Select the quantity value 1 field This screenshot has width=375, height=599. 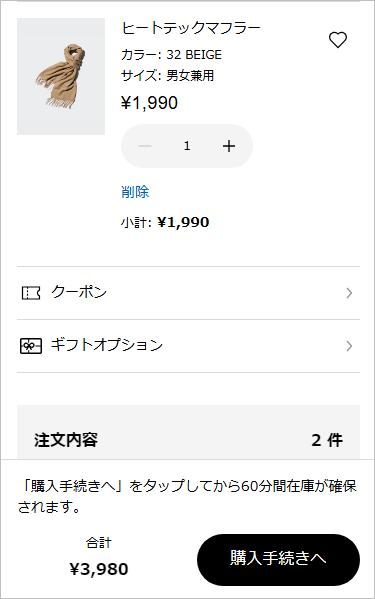tap(187, 146)
